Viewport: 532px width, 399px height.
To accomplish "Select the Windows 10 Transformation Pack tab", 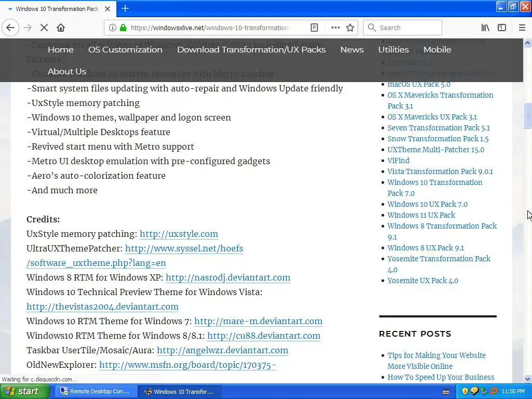I will coord(58,9).
